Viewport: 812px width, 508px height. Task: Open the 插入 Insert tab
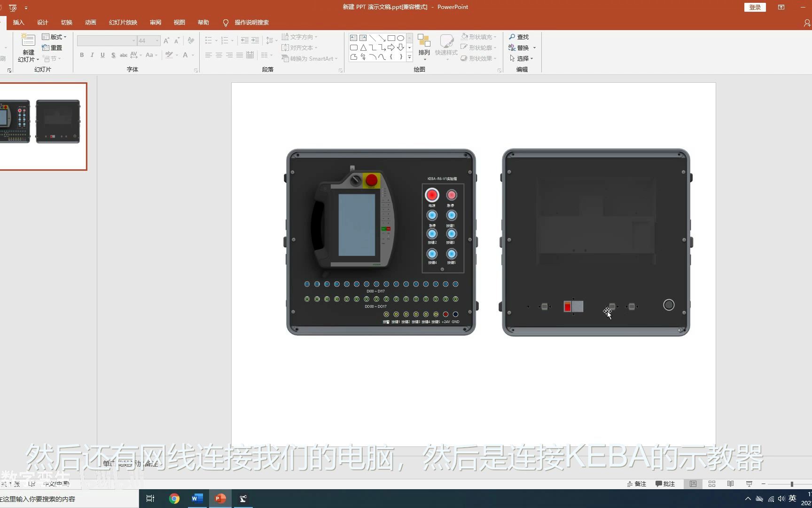(18, 22)
